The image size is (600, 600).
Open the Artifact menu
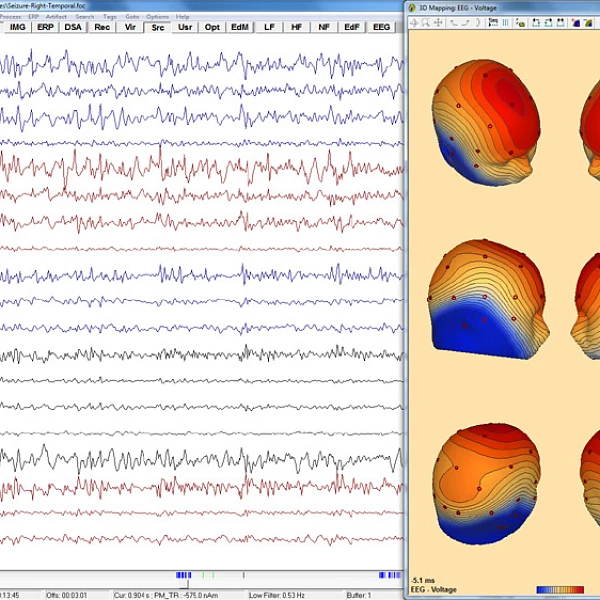pyautogui.click(x=56, y=16)
